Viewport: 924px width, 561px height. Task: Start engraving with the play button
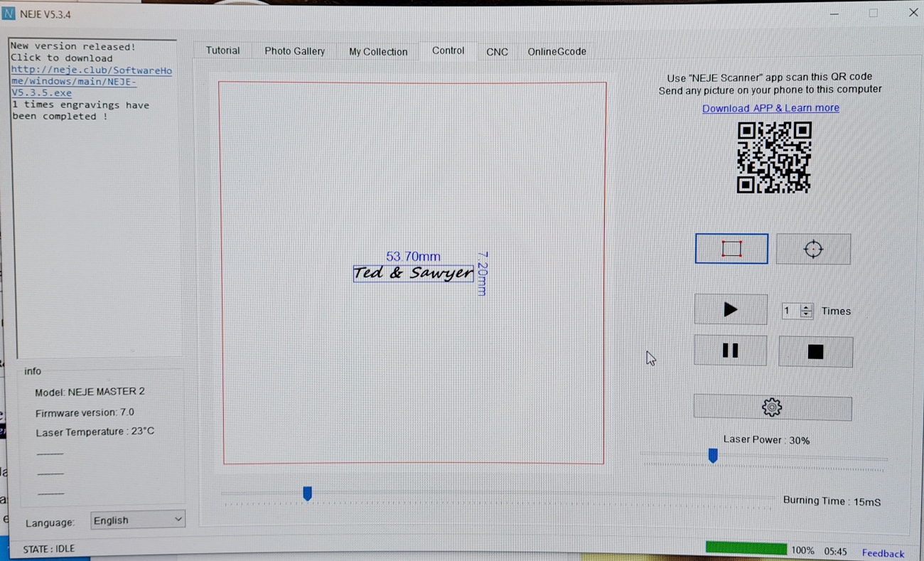pos(730,310)
